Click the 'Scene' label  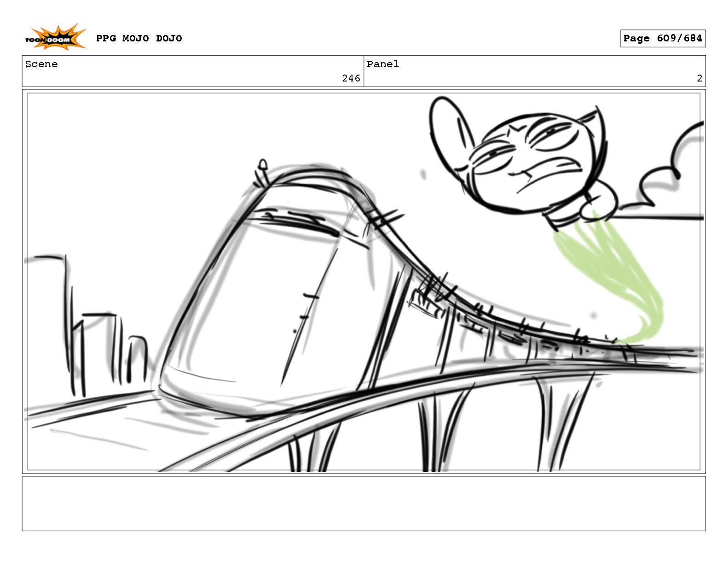pyautogui.click(x=41, y=64)
